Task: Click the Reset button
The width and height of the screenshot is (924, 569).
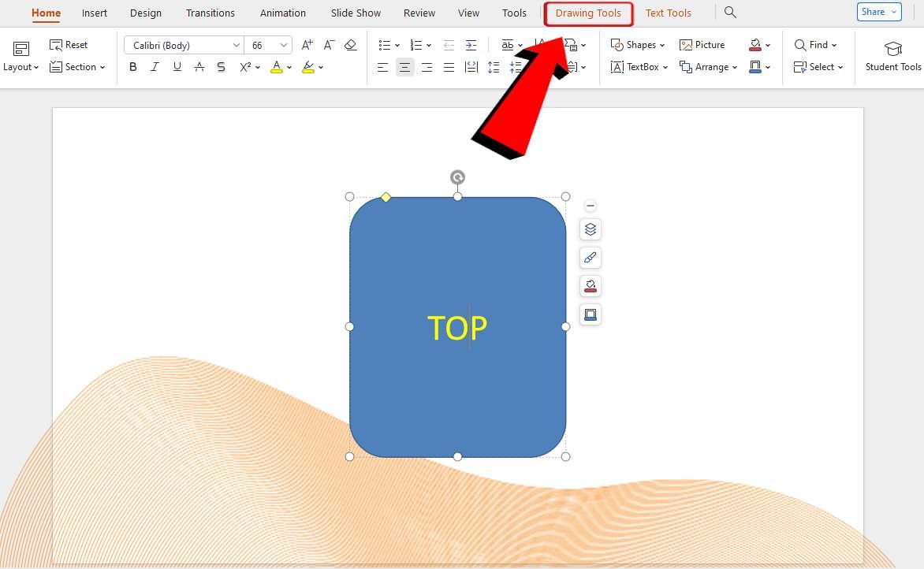Action: pos(69,45)
